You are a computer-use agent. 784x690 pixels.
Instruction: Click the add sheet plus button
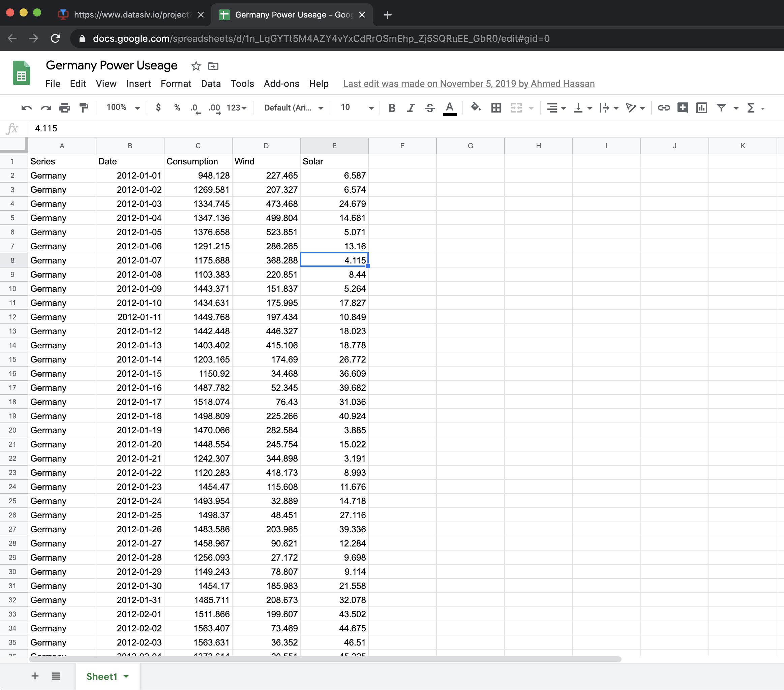(35, 676)
